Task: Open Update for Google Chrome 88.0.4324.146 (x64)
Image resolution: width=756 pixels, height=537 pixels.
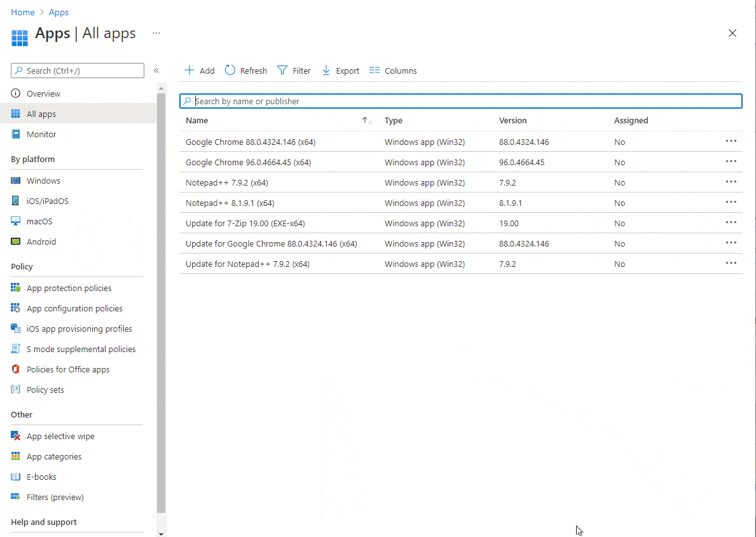Action: click(x=271, y=243)
